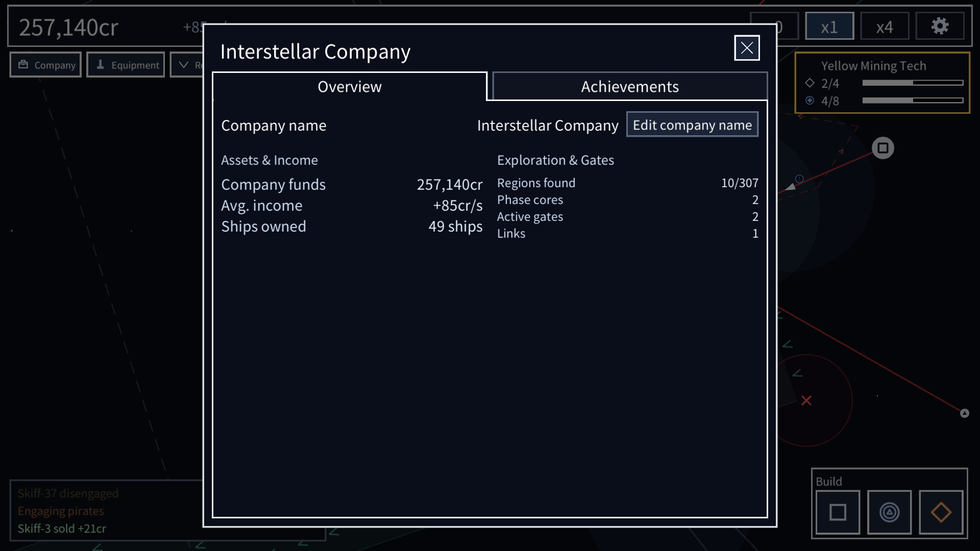Open the Company menu button
Viewport: 980px width, 551px height.
point(45,65)
